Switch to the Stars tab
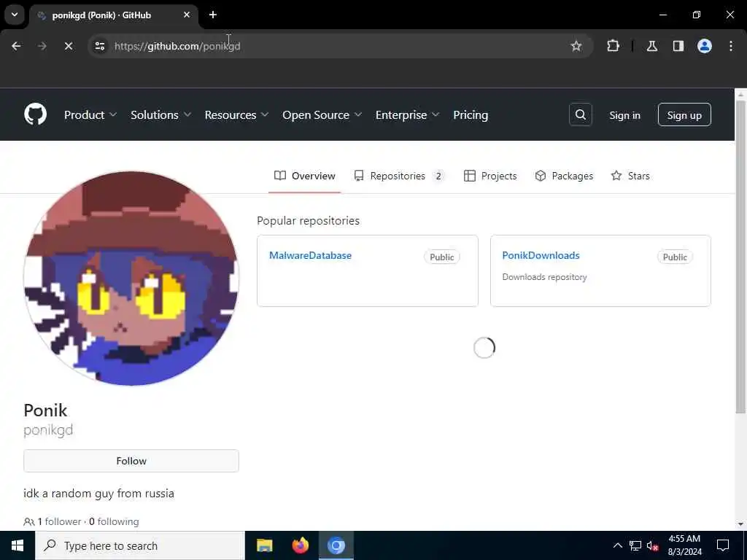747x560 pixels. [630, 176]
